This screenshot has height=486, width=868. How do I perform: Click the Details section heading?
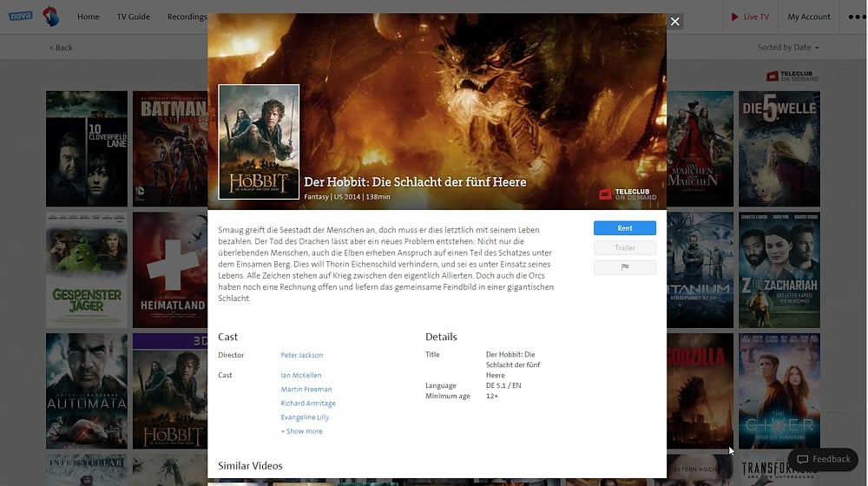(441, 337)
